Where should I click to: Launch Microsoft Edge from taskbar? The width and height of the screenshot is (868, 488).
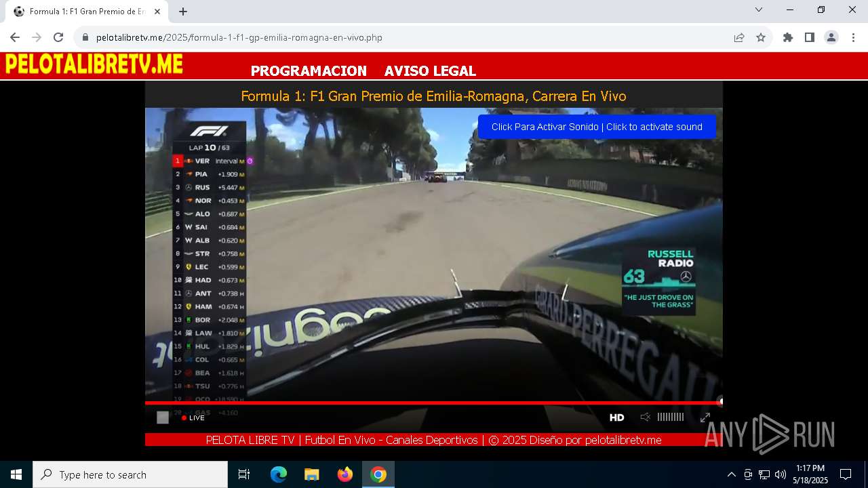click(279, 474)
